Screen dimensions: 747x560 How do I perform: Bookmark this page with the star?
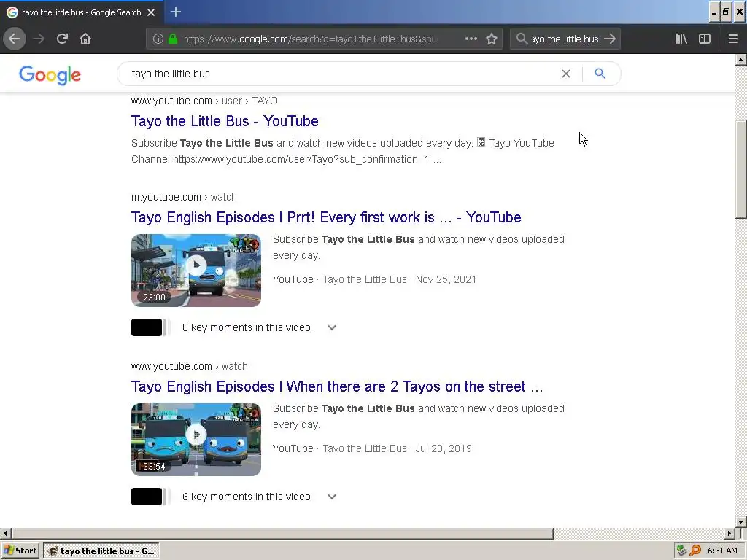click(492, 39)
